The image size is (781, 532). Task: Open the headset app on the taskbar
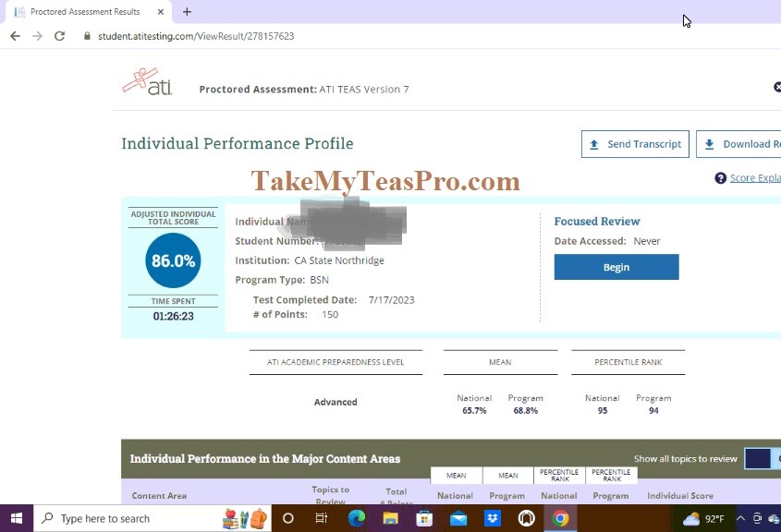(x=527, y=518)
